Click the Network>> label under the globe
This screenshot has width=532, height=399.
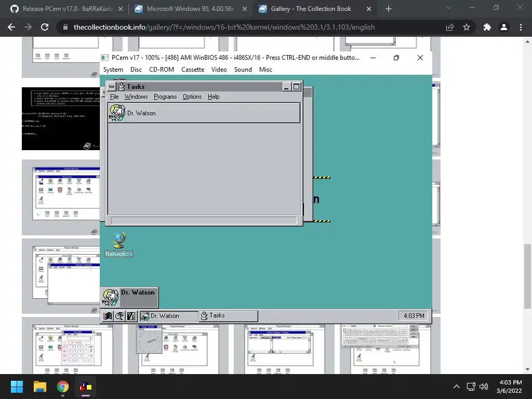pyautogui.click(x=119, y=254)
